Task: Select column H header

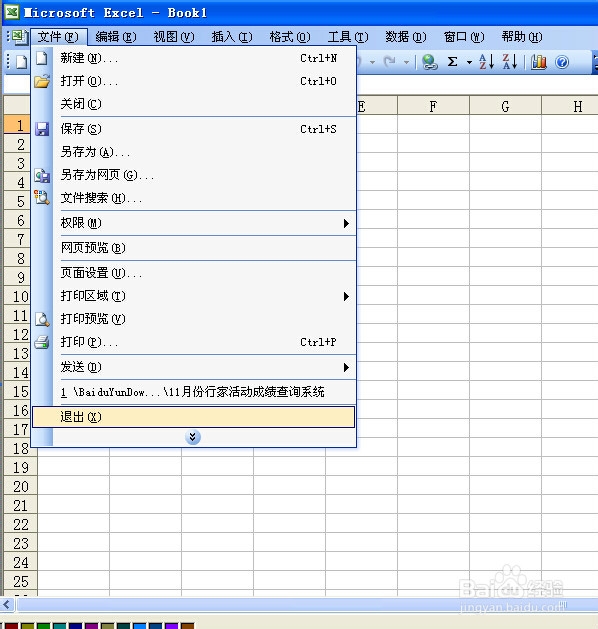Action: (x=570, y=106)
